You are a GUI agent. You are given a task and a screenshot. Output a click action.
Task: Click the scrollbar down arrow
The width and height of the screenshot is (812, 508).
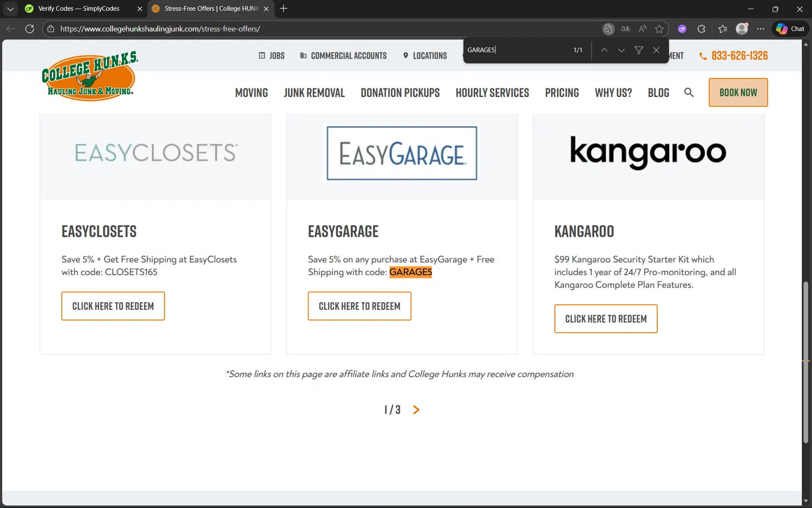pyautogui.click(x=806, y=502)
